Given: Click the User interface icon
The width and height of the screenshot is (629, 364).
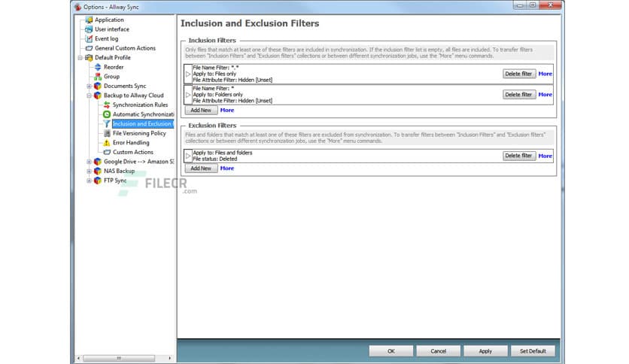Looking at the screenshot, I should 89,29.
